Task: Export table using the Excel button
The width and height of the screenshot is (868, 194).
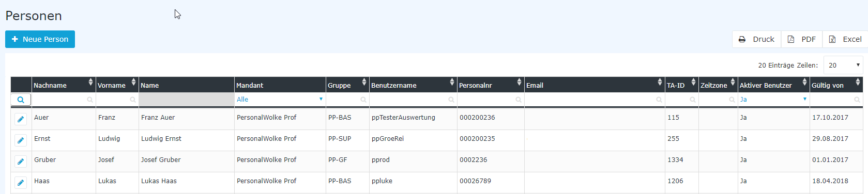Action: (x=845, y=39)
